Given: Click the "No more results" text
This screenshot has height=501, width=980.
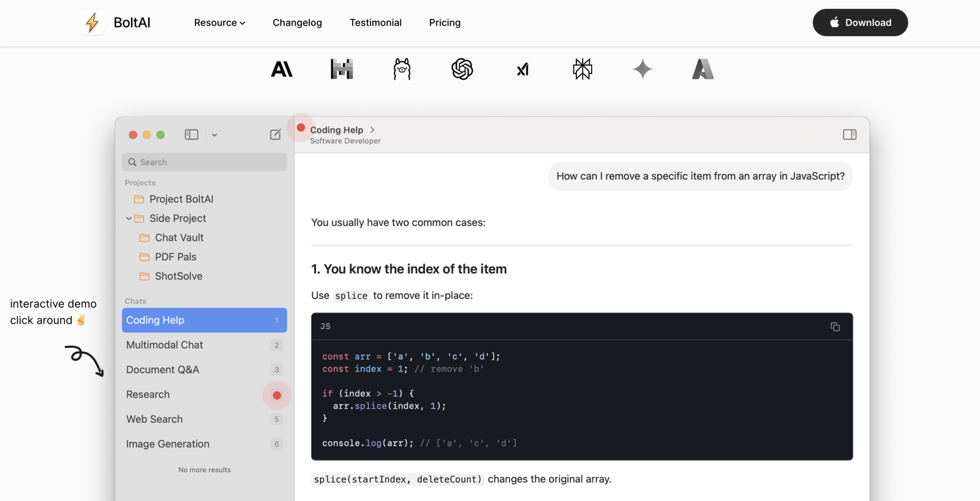Looking at the screenshot, I should coord(205,470).
